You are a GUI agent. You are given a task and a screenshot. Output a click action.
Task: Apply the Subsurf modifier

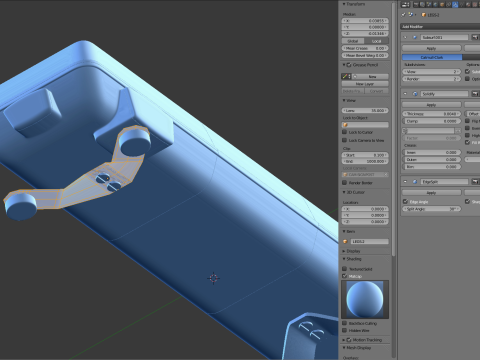coord(431,48)
